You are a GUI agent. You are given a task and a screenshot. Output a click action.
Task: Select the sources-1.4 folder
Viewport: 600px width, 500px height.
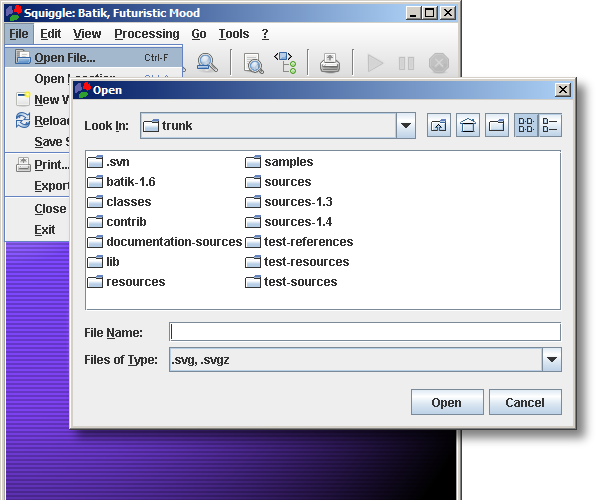coord(289,221)
